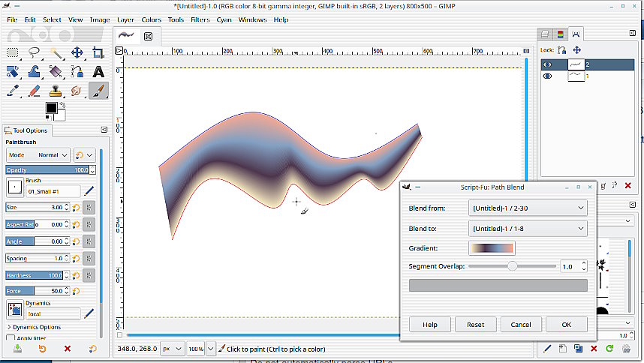Toggle Spacing link to brush native
Image resolution: width=644 pixels, height=363 pixels.
pyautogui.click(x=89, y=259)
